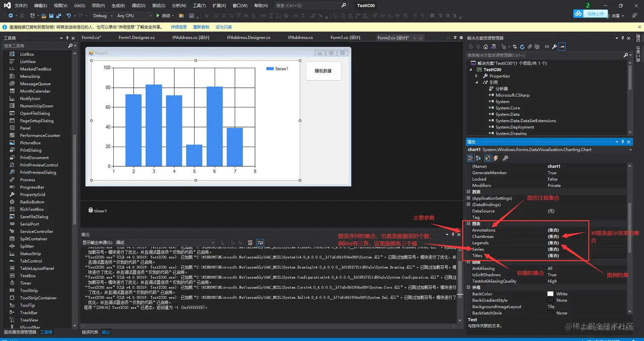644x341 pixels.
Task: Click the search magnifier in title bar
Action: tap(344, 6)
